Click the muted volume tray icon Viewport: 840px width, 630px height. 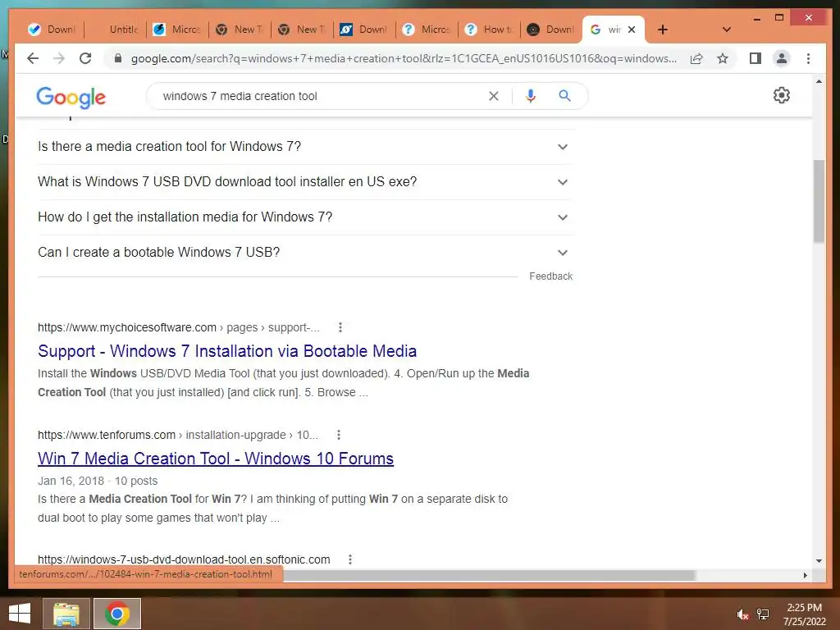[742, 614]
